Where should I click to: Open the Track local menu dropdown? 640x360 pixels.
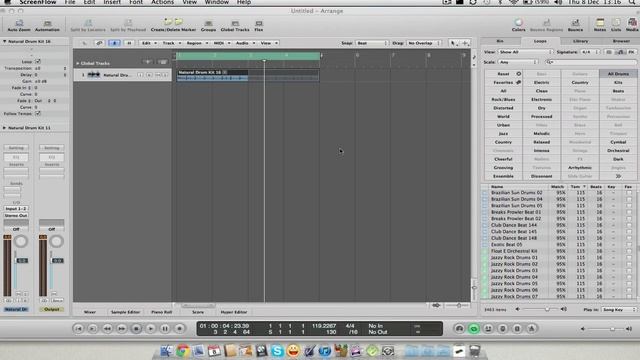(171, 43)
